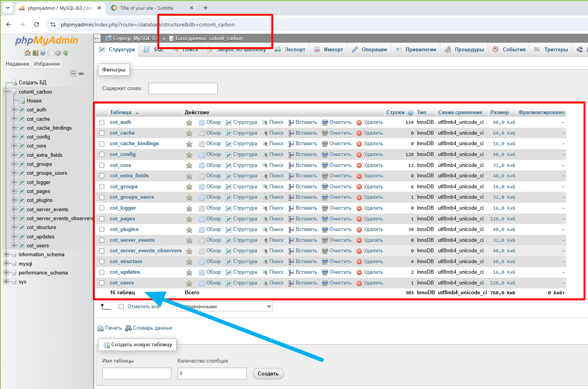Open the Импорт tab
Screen dimensions: 588x389
[329, 50]
